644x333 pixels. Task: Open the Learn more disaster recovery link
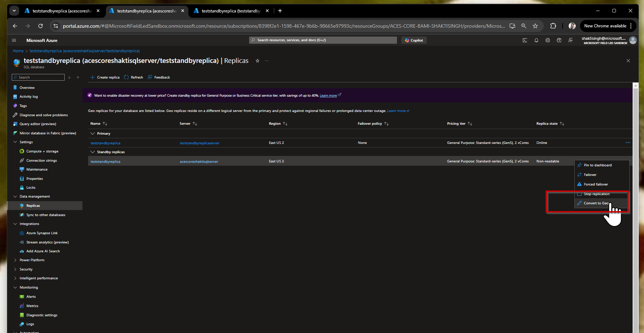coord(327,95)
